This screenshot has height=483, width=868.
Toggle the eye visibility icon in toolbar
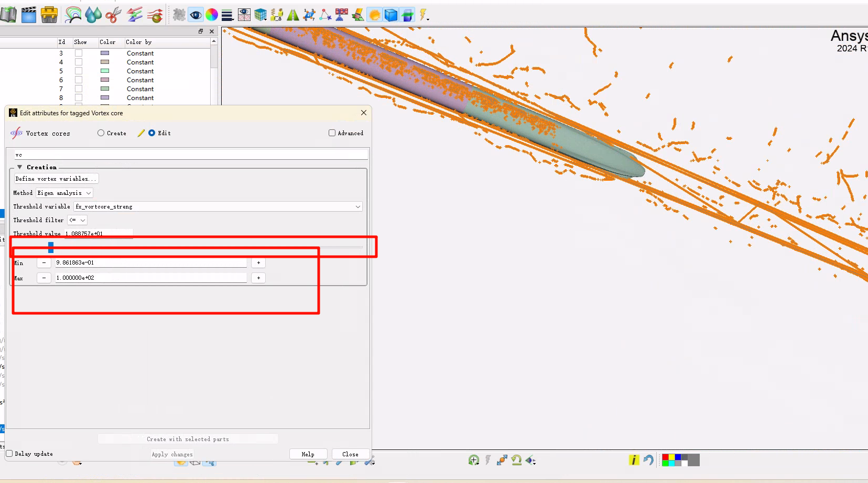196,15
